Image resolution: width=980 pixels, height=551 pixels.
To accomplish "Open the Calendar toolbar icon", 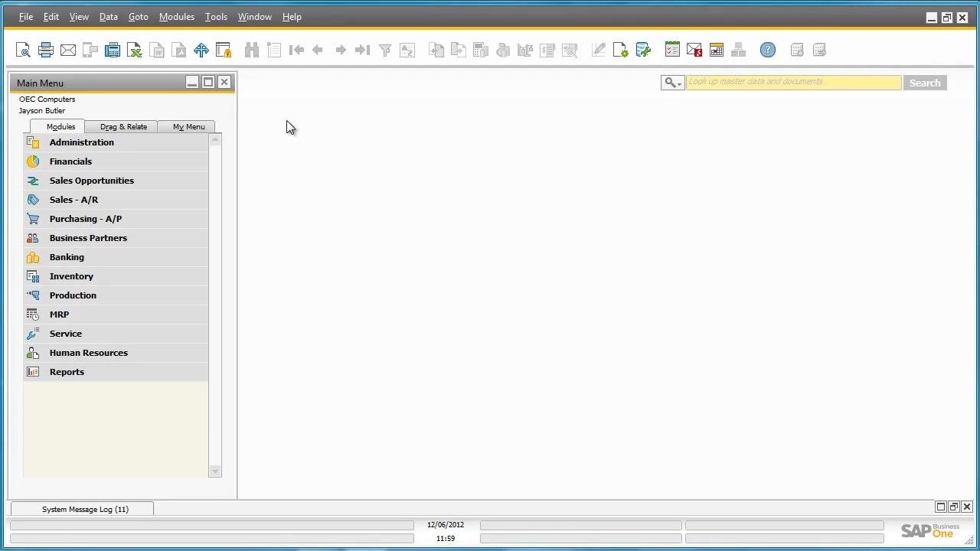I will point(717,51).
